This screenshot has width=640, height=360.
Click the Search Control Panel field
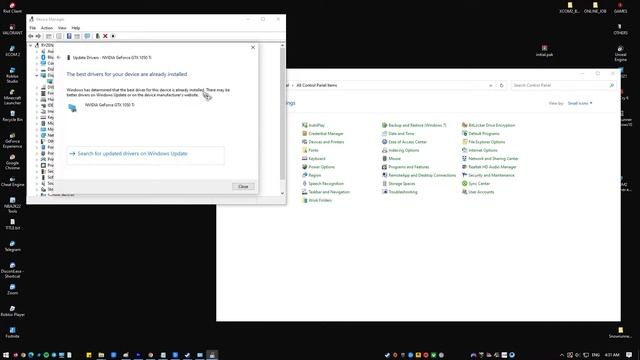(x=563, y=85)
